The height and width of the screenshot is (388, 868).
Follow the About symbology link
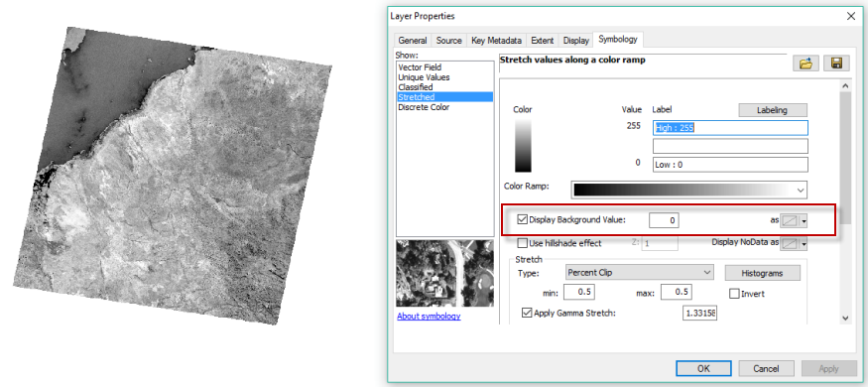pyautogui.click(x=429, y=316)
